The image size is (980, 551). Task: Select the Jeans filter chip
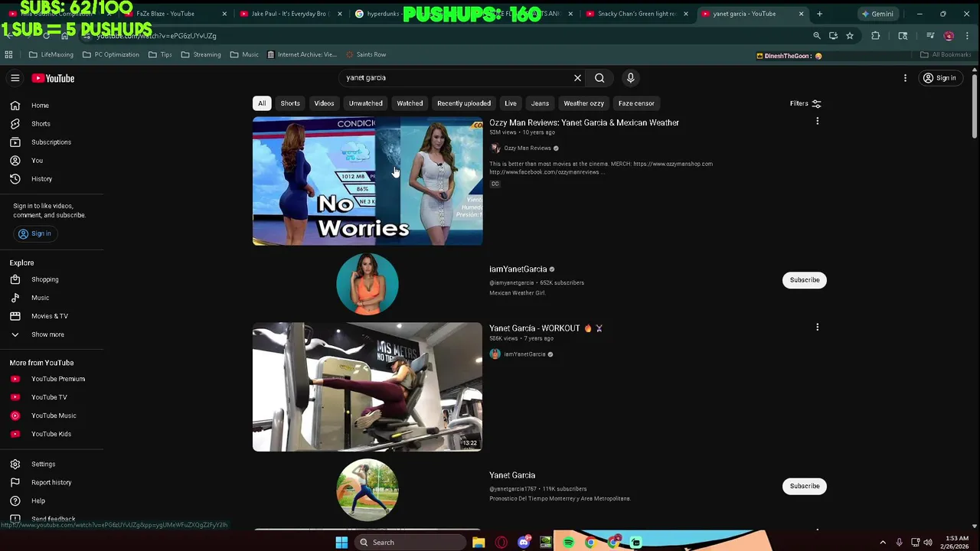coord(540,103)
